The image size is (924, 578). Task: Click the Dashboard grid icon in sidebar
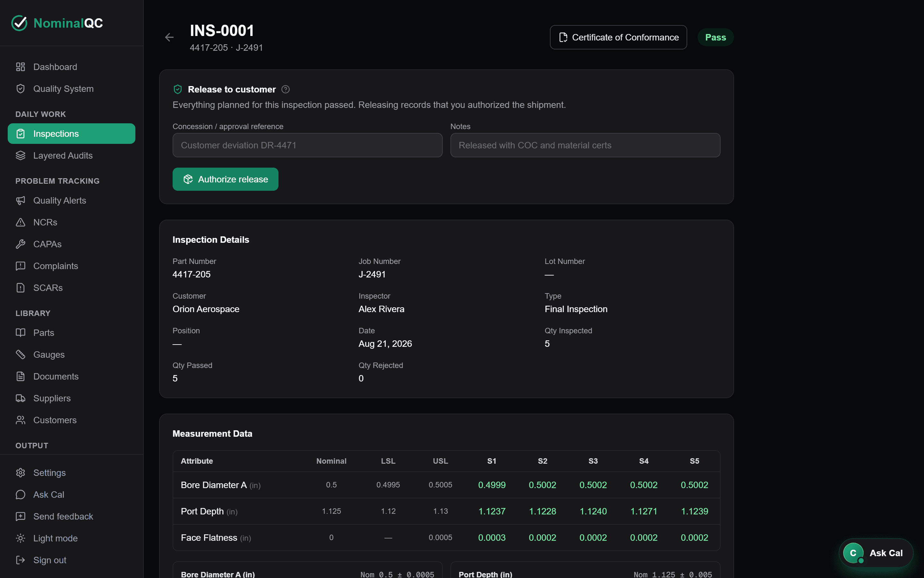click(21, 67)
